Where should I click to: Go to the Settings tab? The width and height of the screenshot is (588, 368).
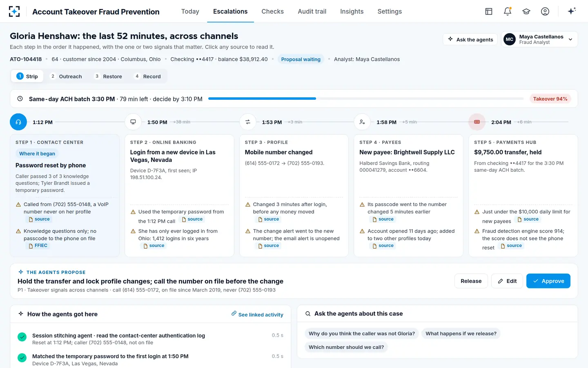click(x=390, y=11)
